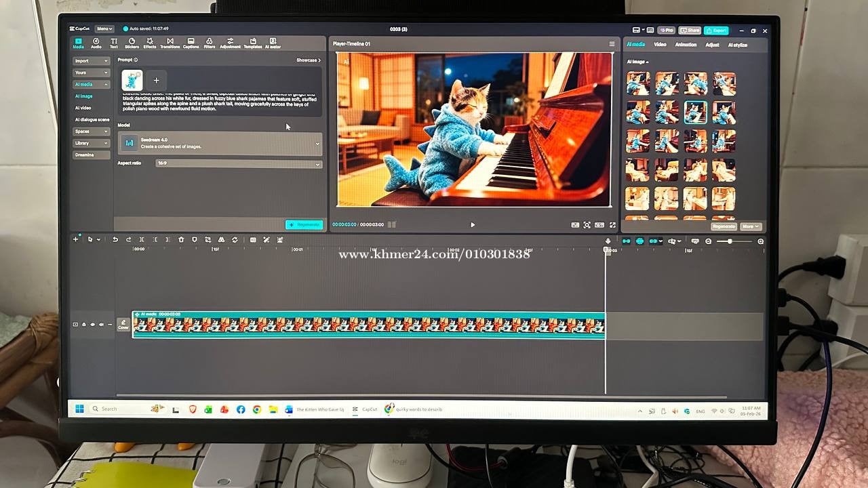Image resolution: width=868 pixels, height=488 pixels.
Task: Mute the track with speaker icon
Action: point(102,325)
